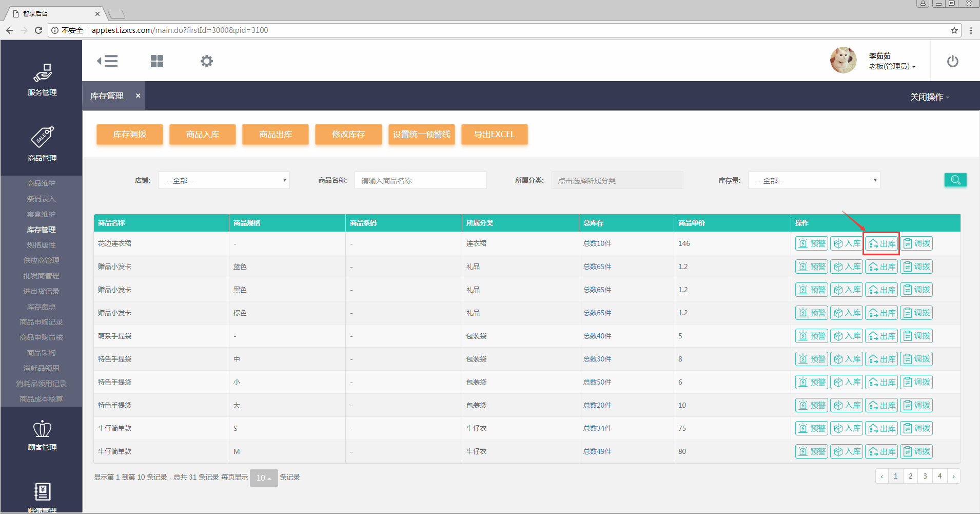Go to page 3 in pagination
This screenshot has height=514, width=980.
pyautogui.click(x=925, y=476)
